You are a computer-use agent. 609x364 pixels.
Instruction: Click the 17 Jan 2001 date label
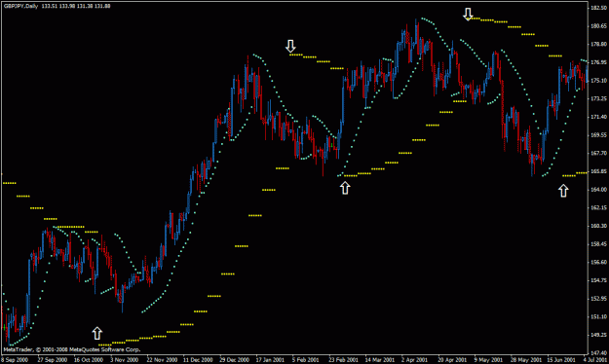[271, 360]
